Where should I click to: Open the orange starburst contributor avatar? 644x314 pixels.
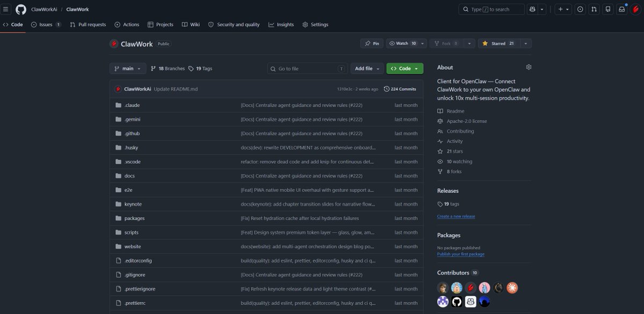pyautogui.click(x=513, y=288)
